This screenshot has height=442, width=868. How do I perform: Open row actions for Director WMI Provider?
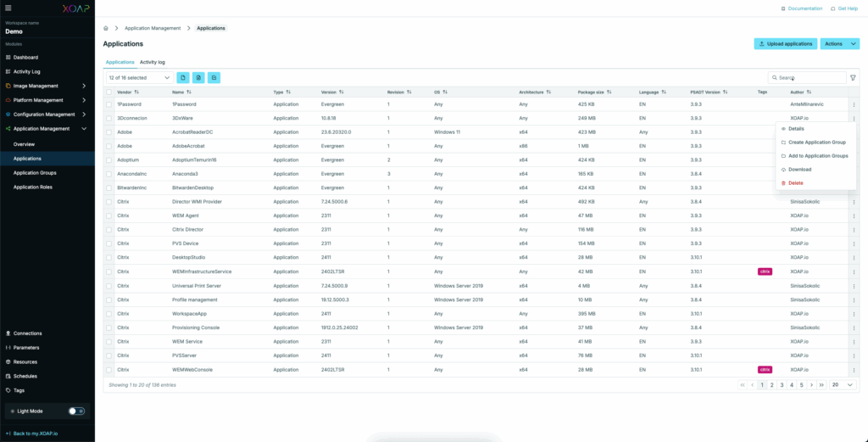tap(854, 202)
